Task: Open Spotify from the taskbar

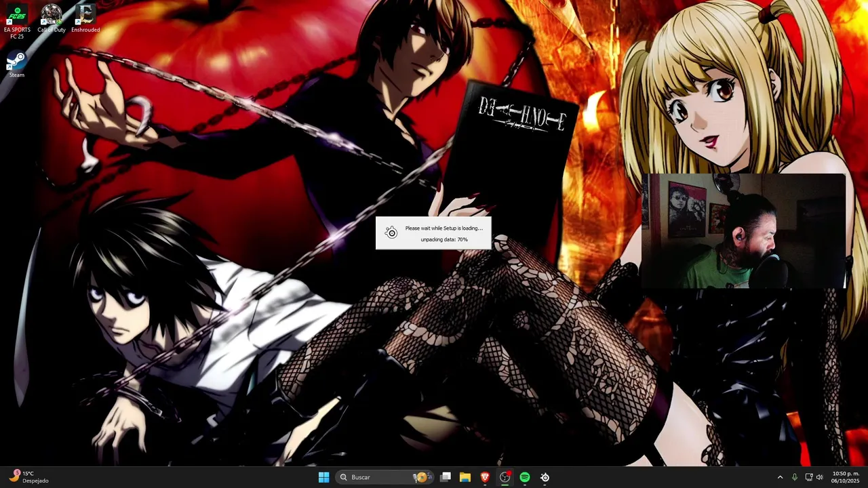Action: (x=525, y=477)
